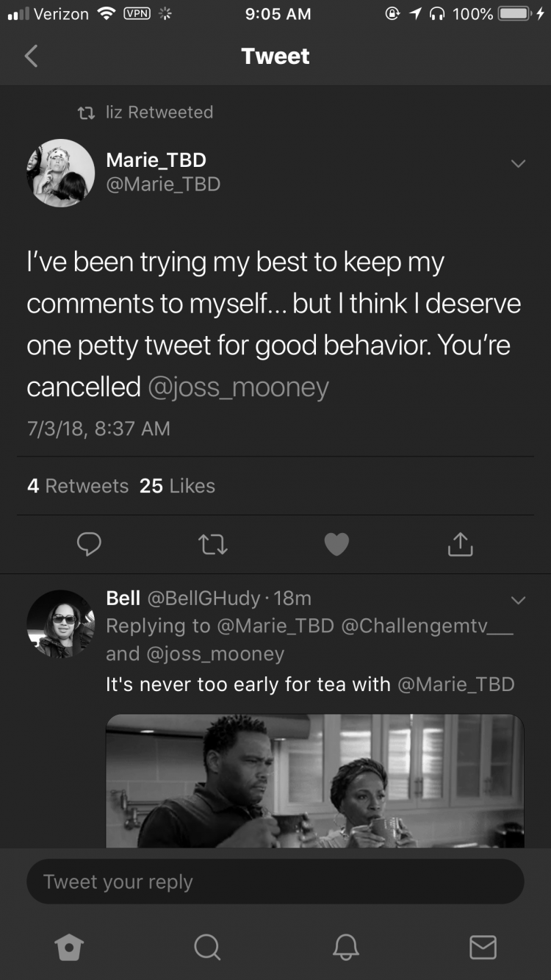The height and width of the screenshot is (980, 551).
Task: Tap the reply speech bubble icon
Action: point(89,544)
